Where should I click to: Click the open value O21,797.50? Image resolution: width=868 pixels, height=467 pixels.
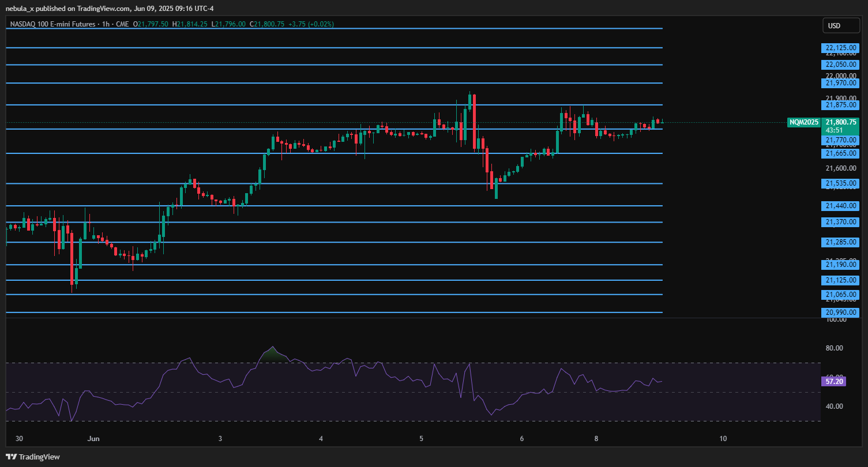[x=151, y=24]
